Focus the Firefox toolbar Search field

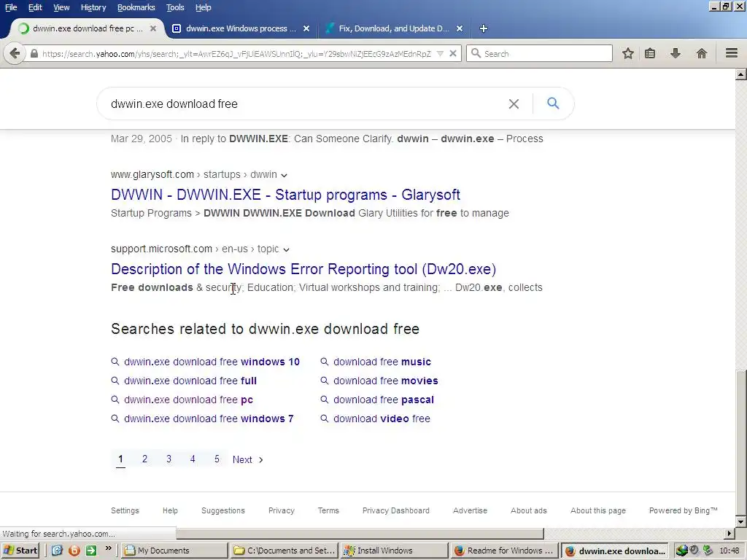tap(539, 53)
